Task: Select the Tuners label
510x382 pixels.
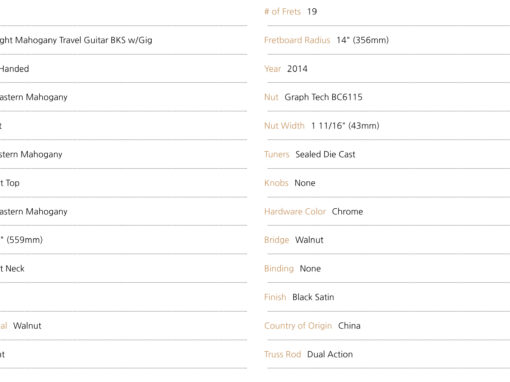Action: point(277,154)
